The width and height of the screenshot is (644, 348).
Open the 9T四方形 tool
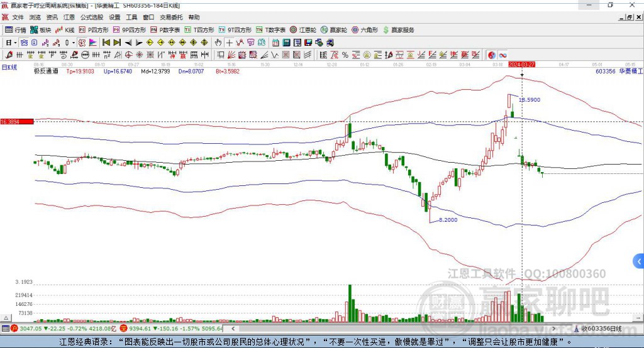[x=235, y=30]
